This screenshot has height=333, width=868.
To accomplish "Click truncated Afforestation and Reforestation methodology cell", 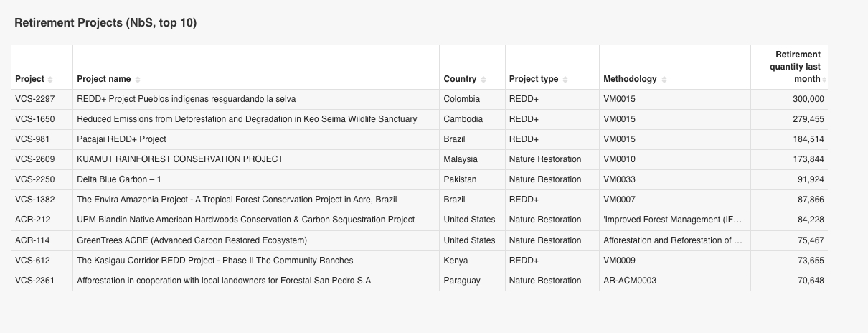I will tap(673, 240).
